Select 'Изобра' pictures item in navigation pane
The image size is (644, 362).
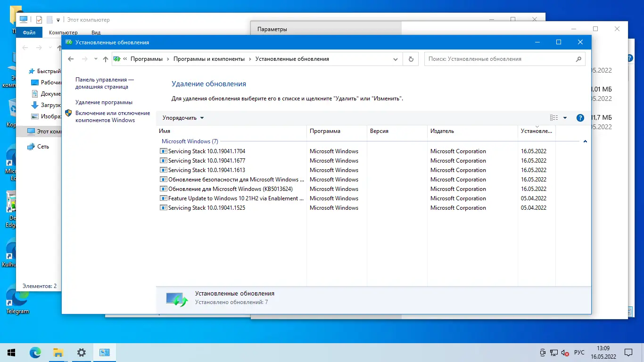[x=46, y=116]
